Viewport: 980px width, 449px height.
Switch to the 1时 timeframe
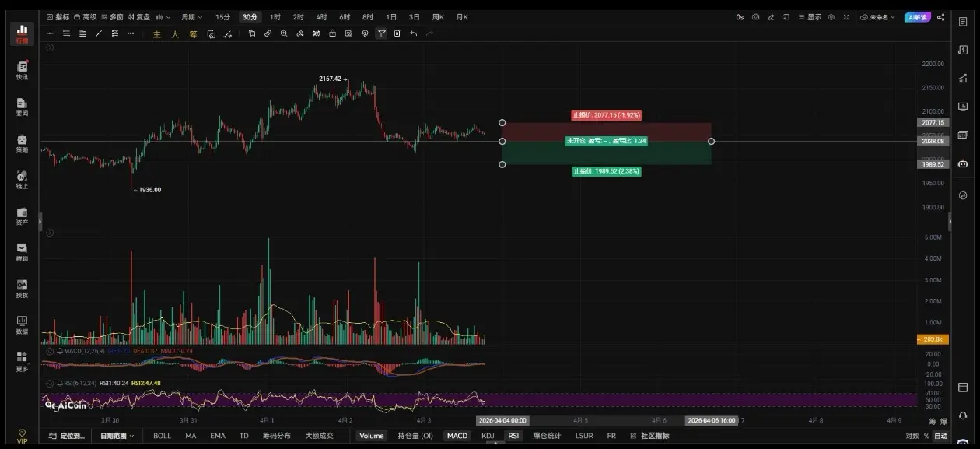(x=275, y=17)
